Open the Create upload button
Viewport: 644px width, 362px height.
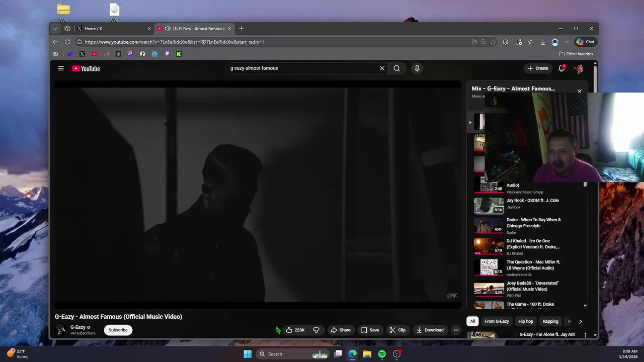[x=537, y=68]
